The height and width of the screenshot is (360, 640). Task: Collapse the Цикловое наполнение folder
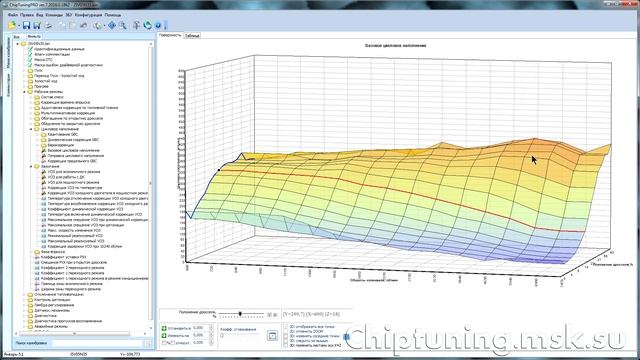(x=31, y=129)
